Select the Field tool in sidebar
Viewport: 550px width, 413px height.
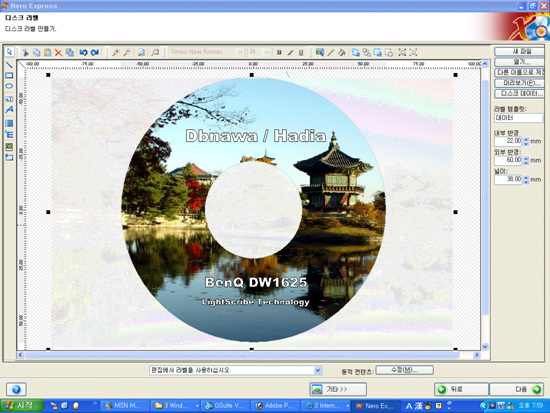coord(9,123)
